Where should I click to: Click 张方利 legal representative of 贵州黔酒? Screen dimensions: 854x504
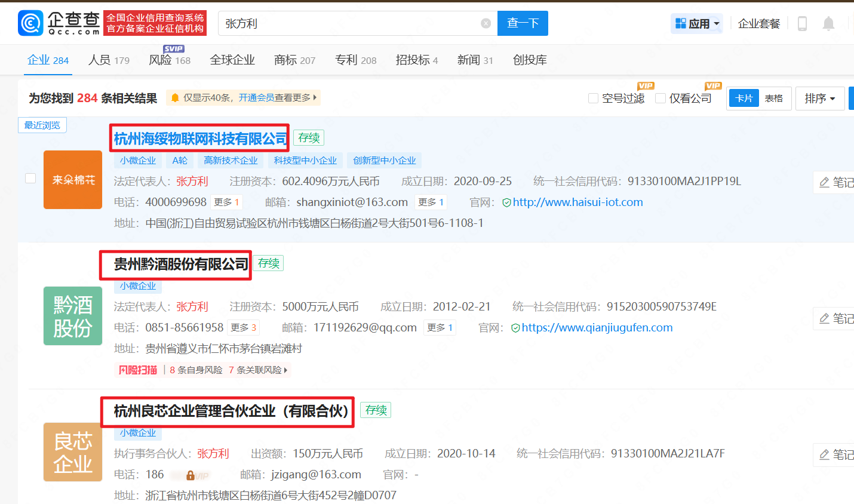coord(192,306)
